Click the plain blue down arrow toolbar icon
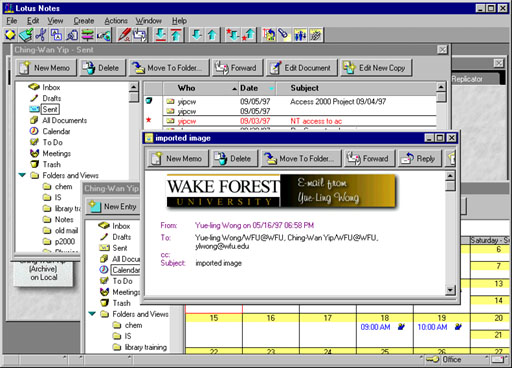512x368 pixels. [x=197, y=35]
